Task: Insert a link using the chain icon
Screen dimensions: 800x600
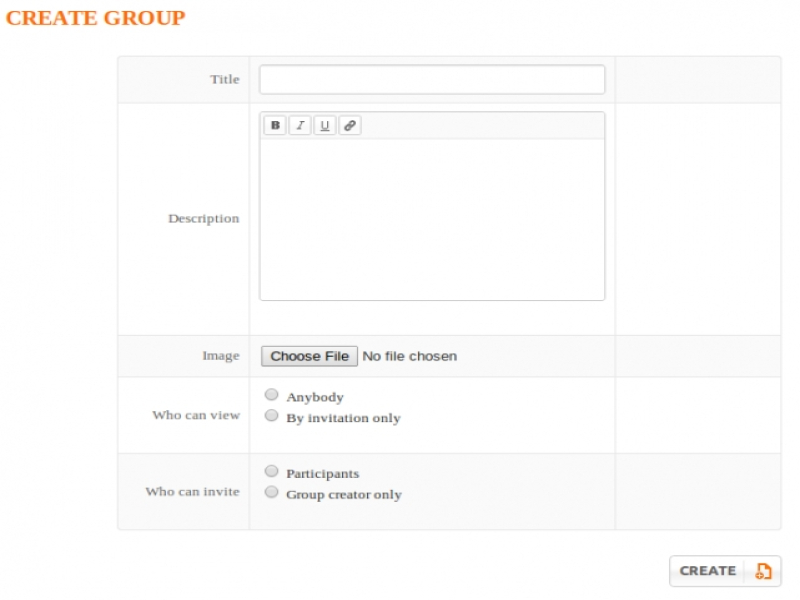Action: (349, 126)
